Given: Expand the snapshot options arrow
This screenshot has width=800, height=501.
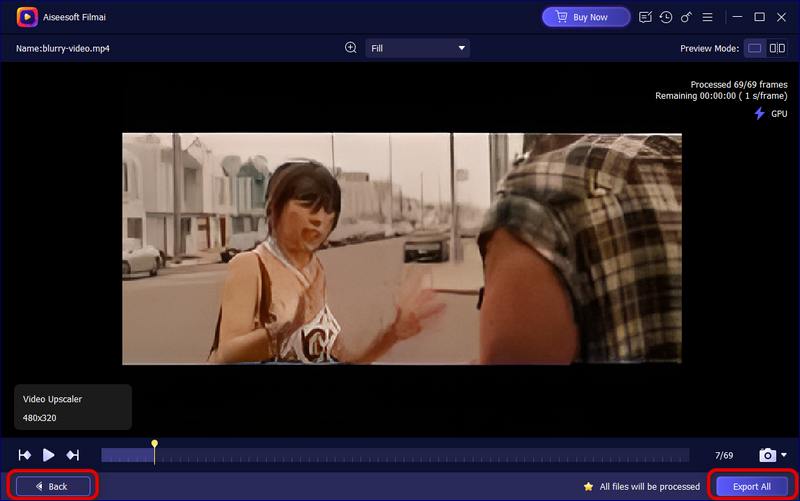Looking at the screenshot, I should pyautogui.click(x=783, y=455).
